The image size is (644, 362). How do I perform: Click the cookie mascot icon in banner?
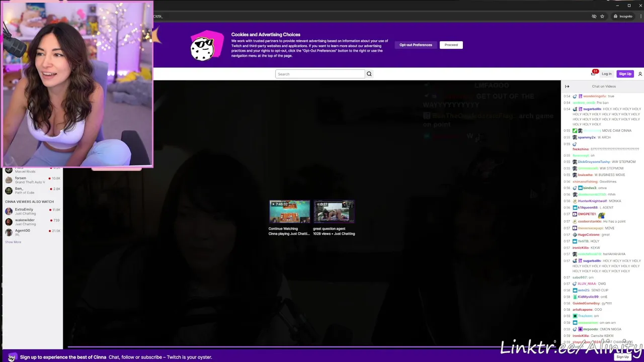coord(206,46)
